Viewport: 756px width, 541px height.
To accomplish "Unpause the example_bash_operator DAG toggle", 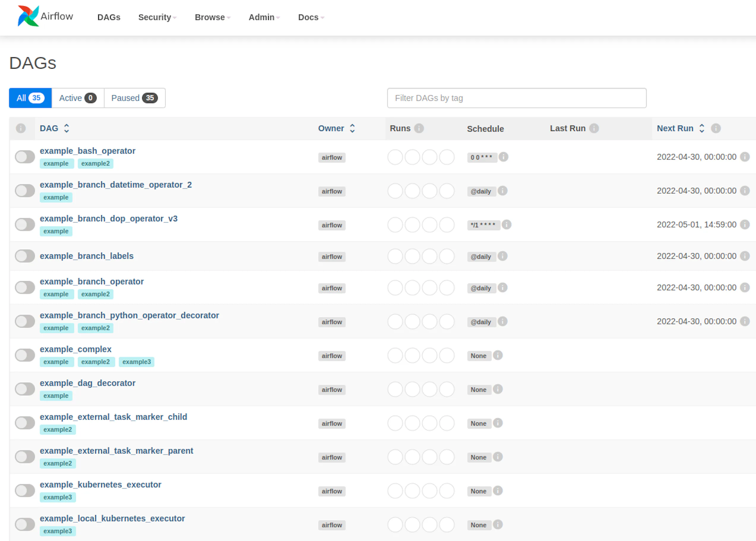I will [x=25, y=156].
